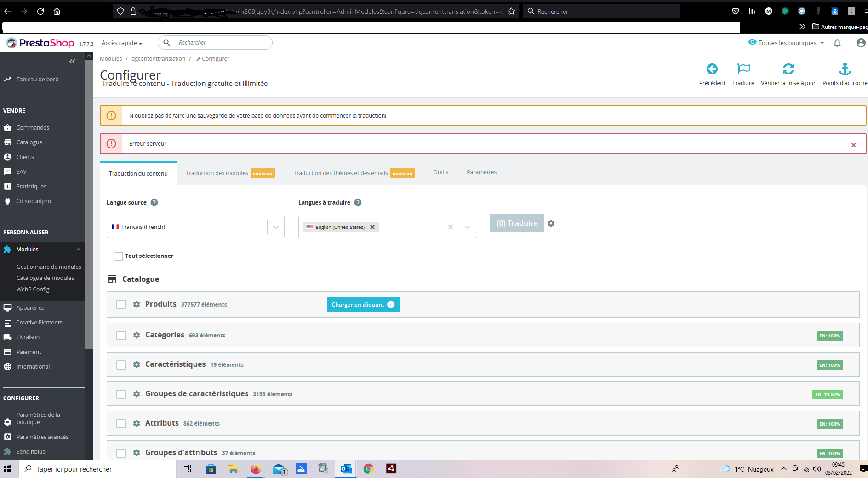Click Langue source help question icon
The height and width of the screenshot is (478, 868).
click(x=154, y=203)
